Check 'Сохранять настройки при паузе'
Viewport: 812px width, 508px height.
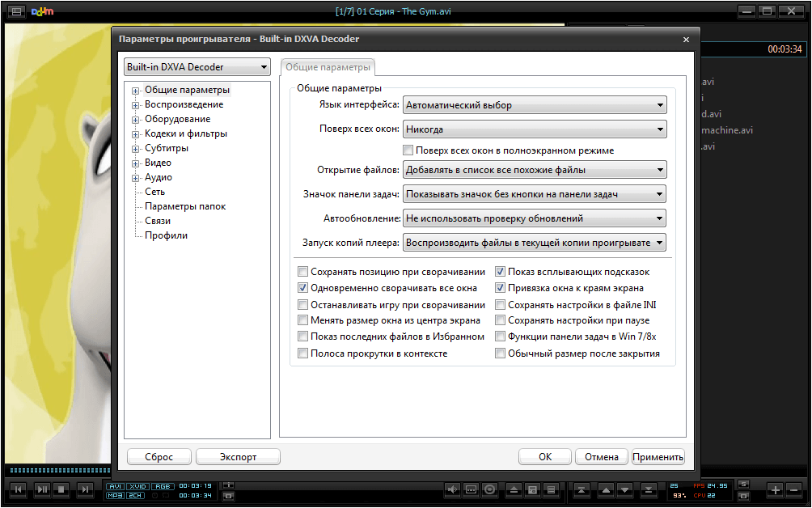pos(501,320)
